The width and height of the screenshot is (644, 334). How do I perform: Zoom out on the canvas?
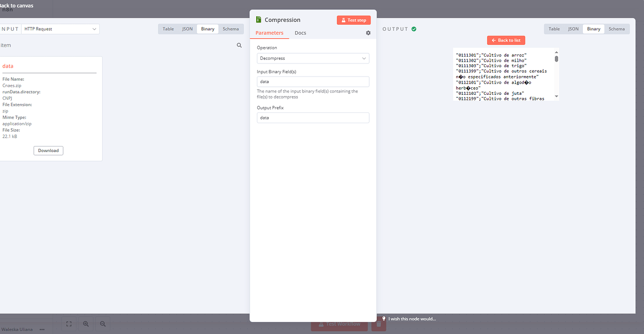click(103, 324)
